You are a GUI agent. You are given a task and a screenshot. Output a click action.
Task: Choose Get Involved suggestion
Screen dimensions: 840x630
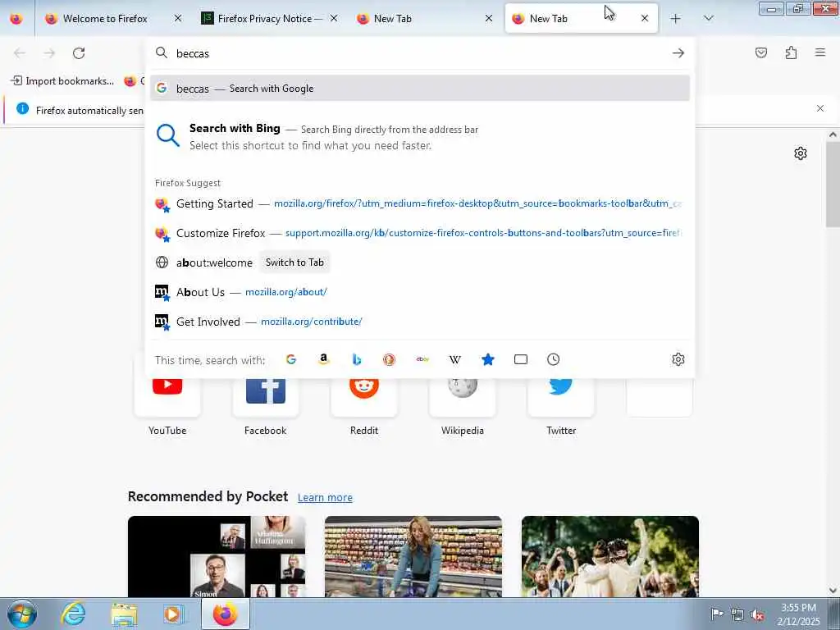click(x=420, y=322)
